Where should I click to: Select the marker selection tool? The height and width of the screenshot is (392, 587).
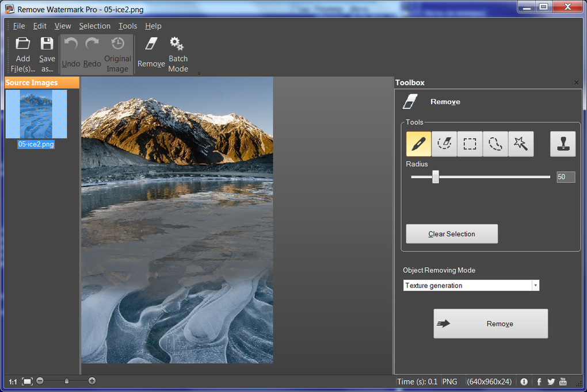tap(418, 144)
